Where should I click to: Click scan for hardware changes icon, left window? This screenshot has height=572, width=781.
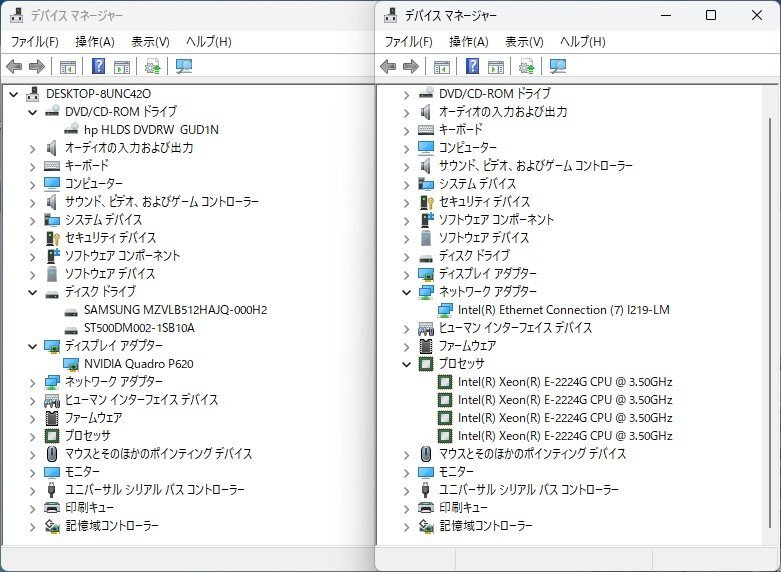coord(184,66)
